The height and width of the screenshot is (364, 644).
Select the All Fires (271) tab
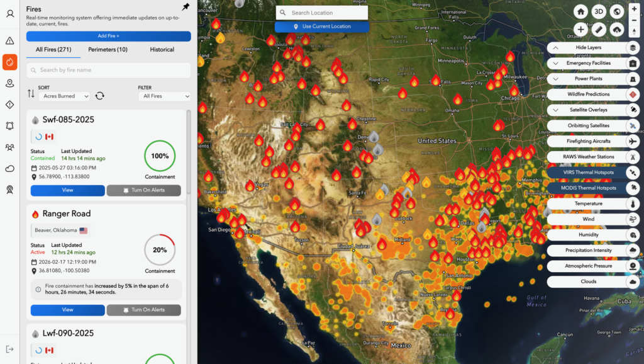pos(53,49)
